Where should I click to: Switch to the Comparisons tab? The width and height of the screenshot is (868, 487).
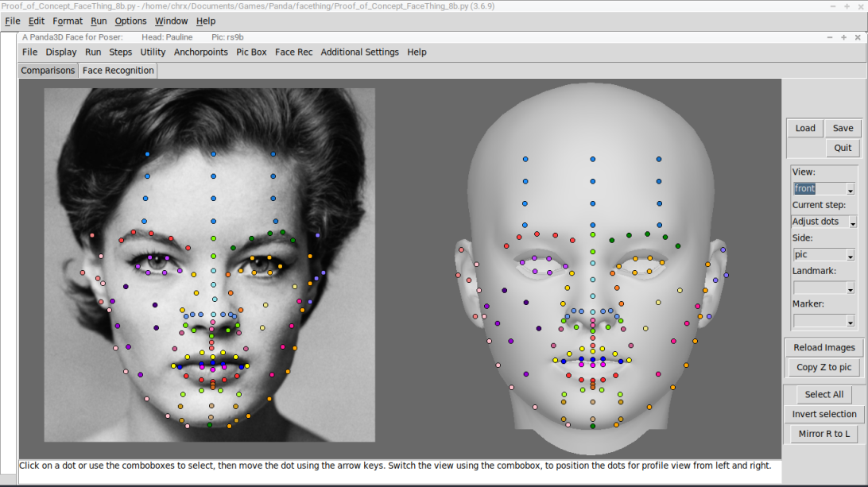tap(48, 70)
